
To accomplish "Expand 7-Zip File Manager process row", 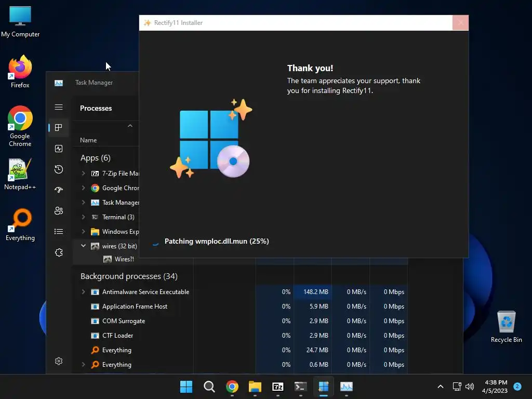I will 84,174.
